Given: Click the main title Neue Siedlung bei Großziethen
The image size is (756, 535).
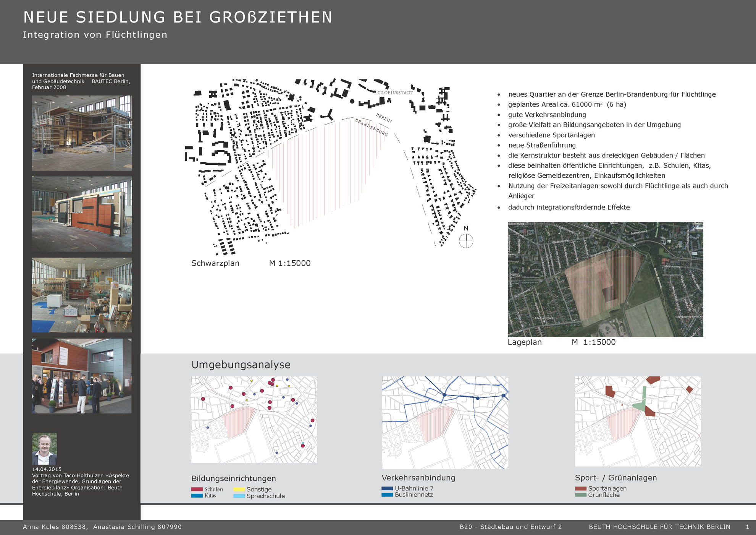Looking at the screenshot, I should (x=178, y=18).
